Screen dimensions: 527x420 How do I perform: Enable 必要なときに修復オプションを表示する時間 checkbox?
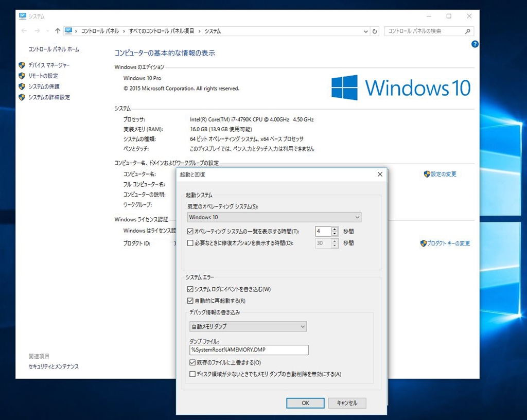[x=190, y=243]
